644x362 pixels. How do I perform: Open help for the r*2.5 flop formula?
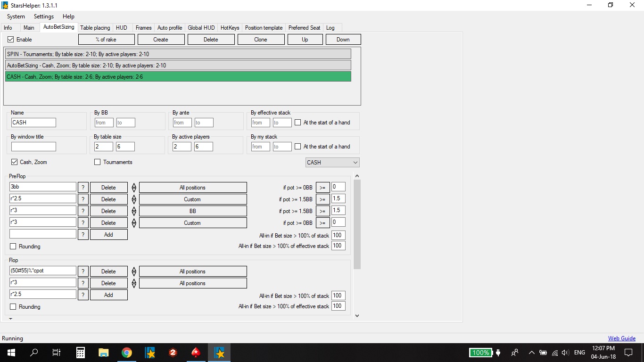coord(83,295)
